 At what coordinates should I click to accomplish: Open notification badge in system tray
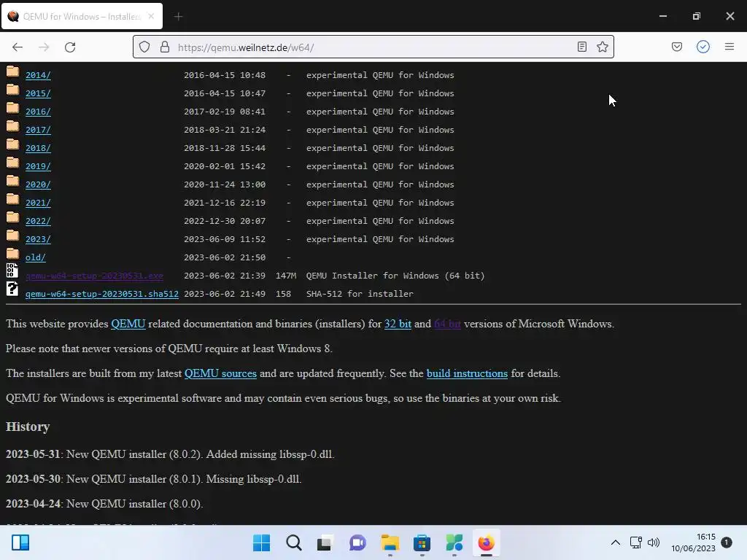(727, 542)
